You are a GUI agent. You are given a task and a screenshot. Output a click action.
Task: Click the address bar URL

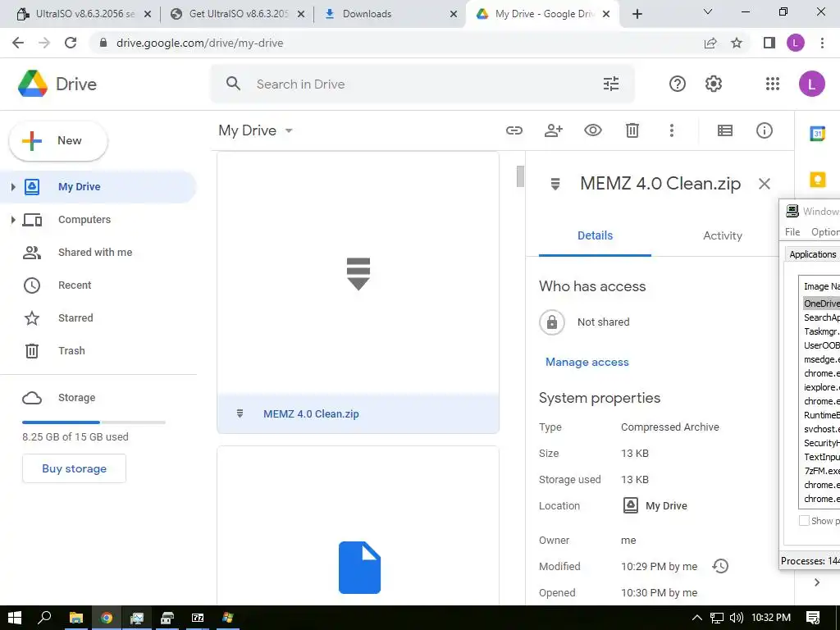tap(199, 43)
